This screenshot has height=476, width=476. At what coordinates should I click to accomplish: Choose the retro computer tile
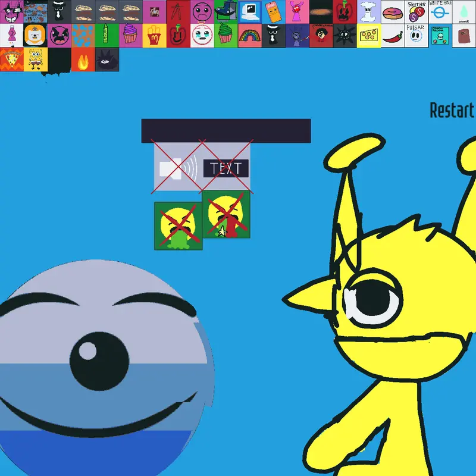point(250,12)
